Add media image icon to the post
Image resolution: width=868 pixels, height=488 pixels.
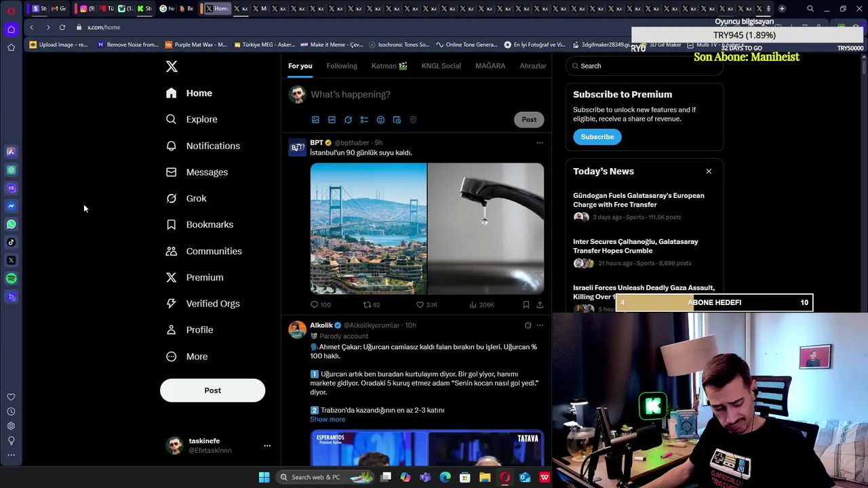coord(315,120)
